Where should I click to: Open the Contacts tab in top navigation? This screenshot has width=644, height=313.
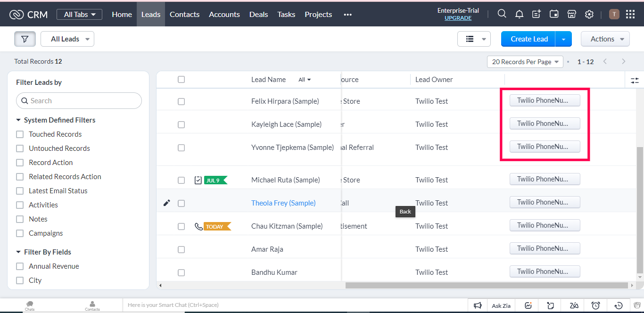(184, 14)
